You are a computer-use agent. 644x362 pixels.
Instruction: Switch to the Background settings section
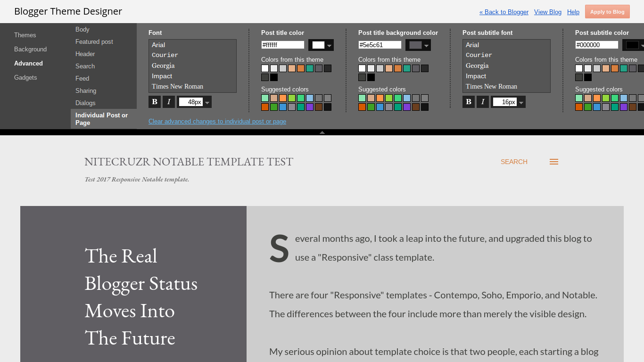coord(30,49)
